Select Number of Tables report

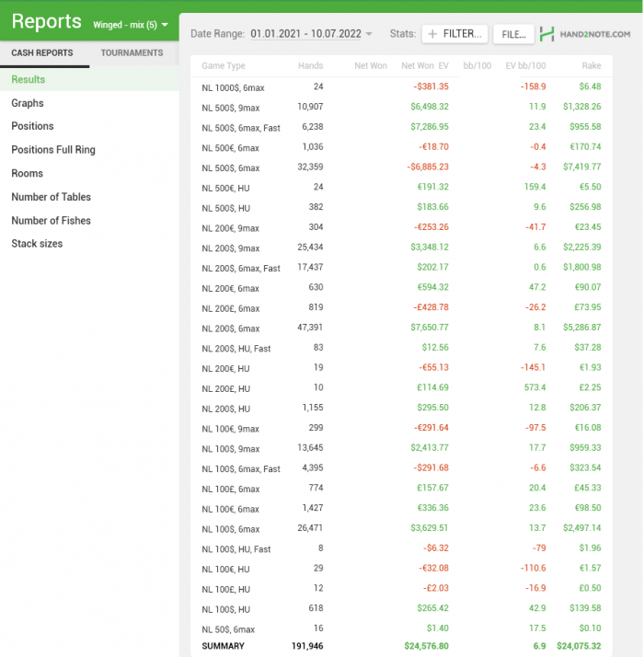pos(52,197)
